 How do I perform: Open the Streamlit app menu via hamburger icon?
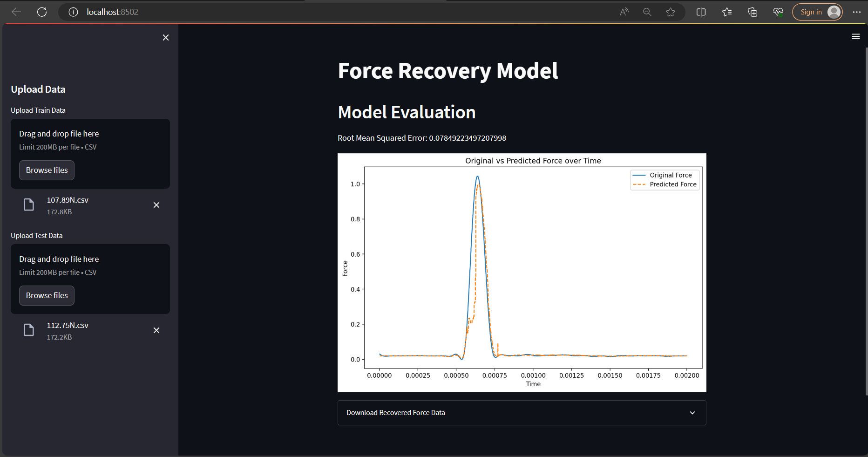856,36
